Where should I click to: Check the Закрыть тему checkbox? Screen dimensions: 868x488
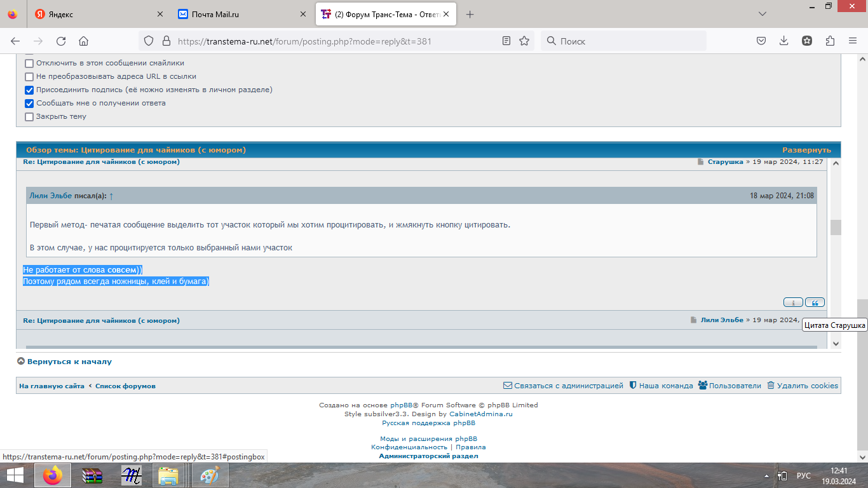pyautogui.click(x=29, y=117)
